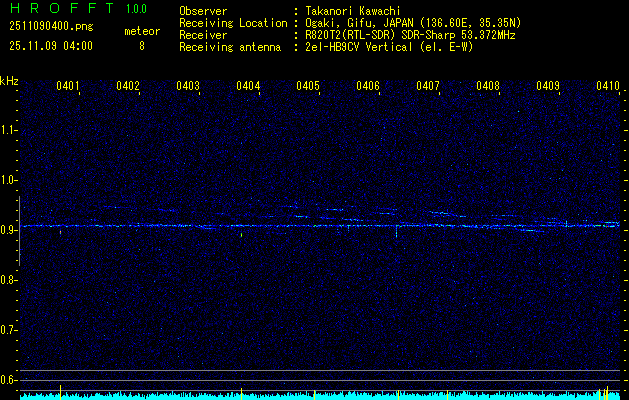Click the 0.7 frequency axis label
The height and width of the screenshot is (400, 629).
point(9,330)
